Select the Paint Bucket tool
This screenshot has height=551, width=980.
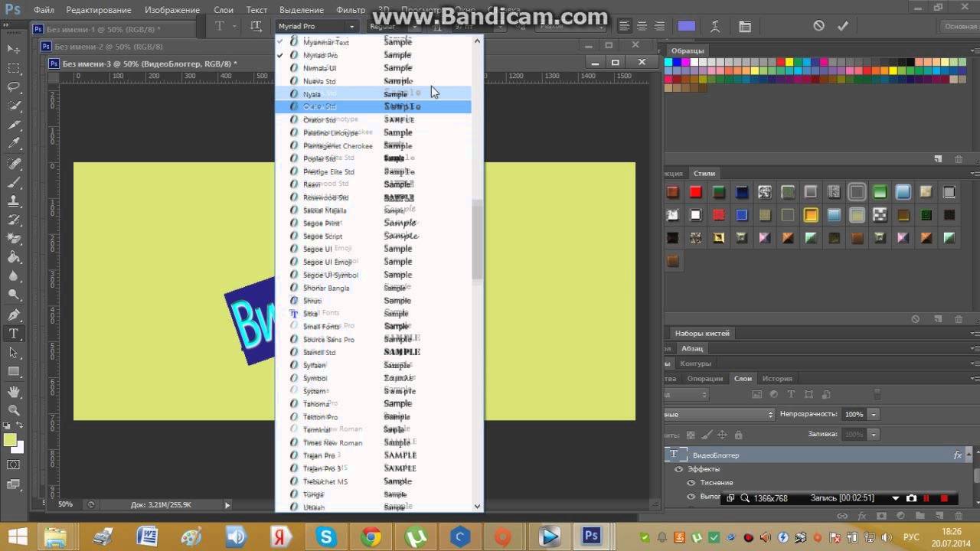click(x=14, y=258)
